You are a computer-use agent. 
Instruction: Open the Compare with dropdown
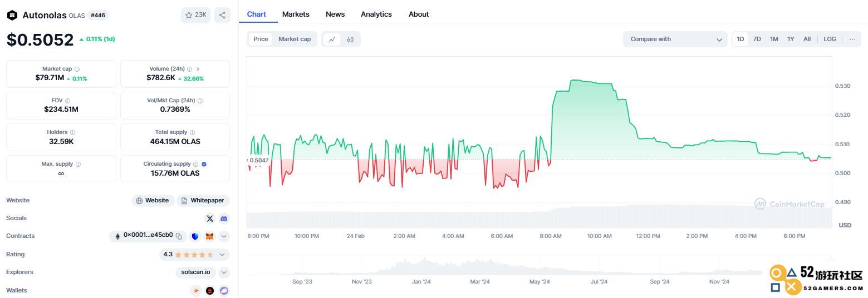[675, 39]
